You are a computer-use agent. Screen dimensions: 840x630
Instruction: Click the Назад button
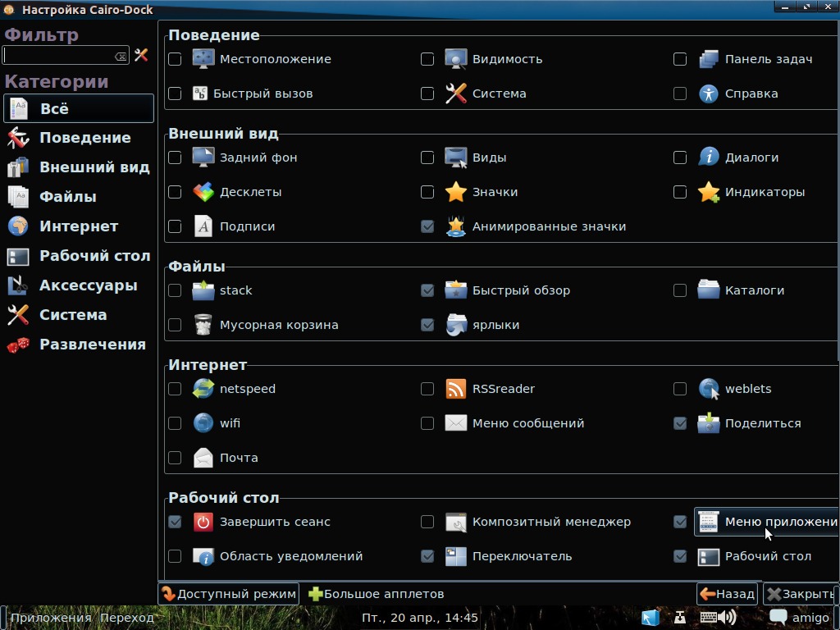(727, 594)
